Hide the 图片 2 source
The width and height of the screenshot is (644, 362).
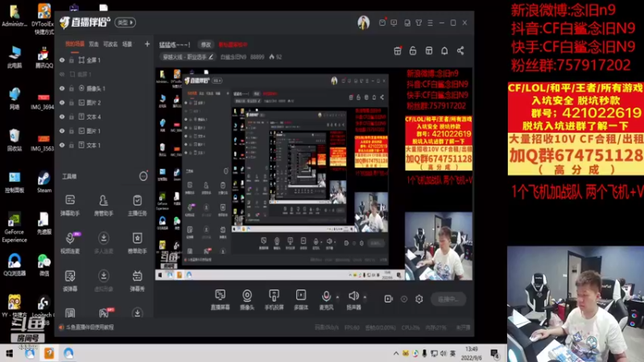(x=62, y=103)
